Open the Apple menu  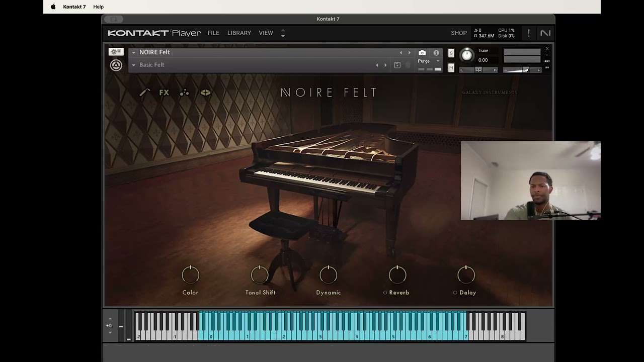pos(53,7)
